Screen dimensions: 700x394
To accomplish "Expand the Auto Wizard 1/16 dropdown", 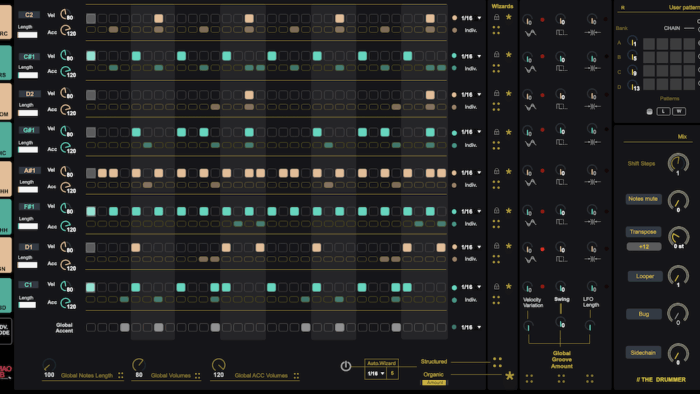I will tap(376, 373).
